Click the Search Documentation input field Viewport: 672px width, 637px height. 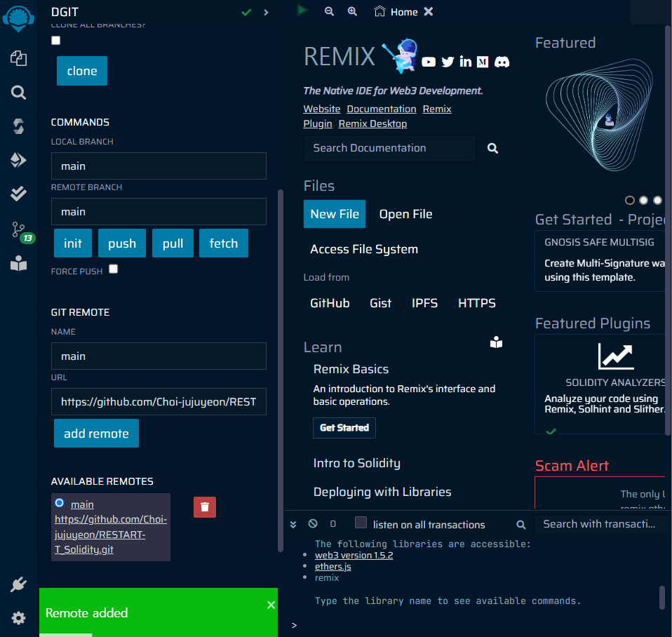click(390, 148)
